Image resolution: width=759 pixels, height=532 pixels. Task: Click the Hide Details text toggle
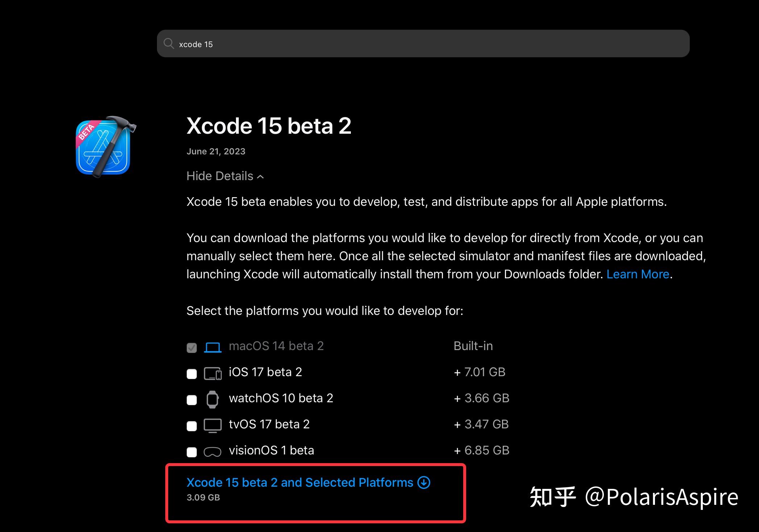tap(220, 176)
